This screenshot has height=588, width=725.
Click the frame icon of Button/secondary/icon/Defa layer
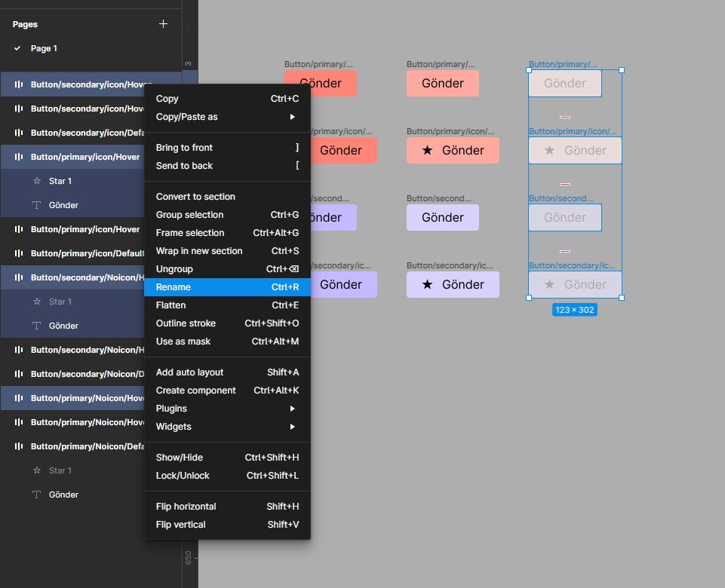coord(19,133)
